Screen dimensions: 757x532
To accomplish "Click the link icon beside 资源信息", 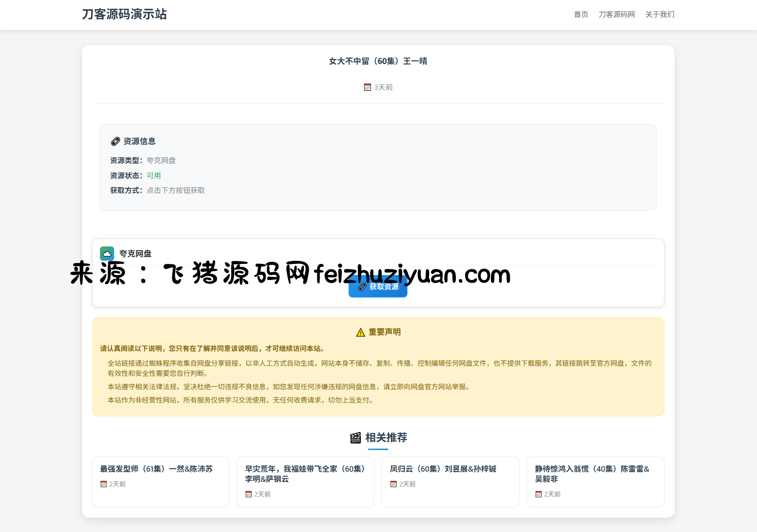I will (x=116, y=141).
